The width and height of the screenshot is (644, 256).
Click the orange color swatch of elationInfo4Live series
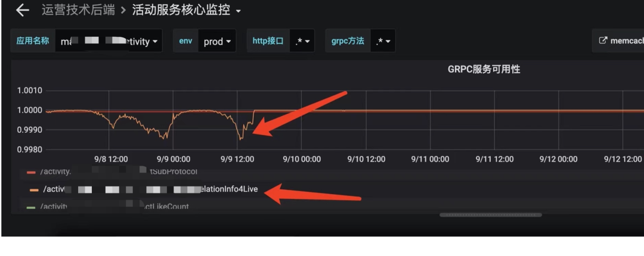pyautogui.click(x=35, y=189)
